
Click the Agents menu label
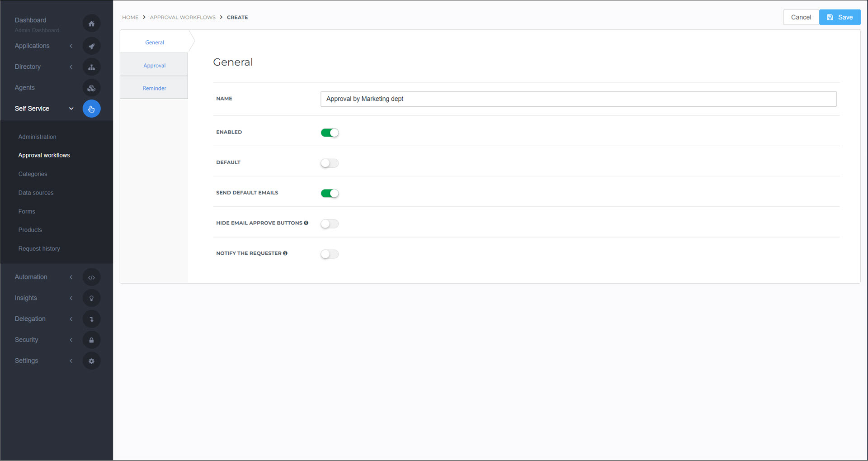pyautogui.click(x=24, y=87)
